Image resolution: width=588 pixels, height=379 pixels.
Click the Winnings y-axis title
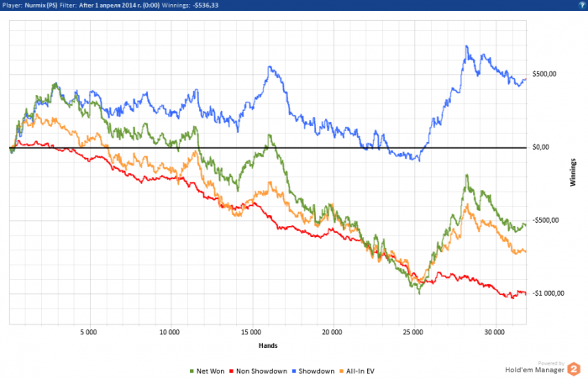[573, 172]
